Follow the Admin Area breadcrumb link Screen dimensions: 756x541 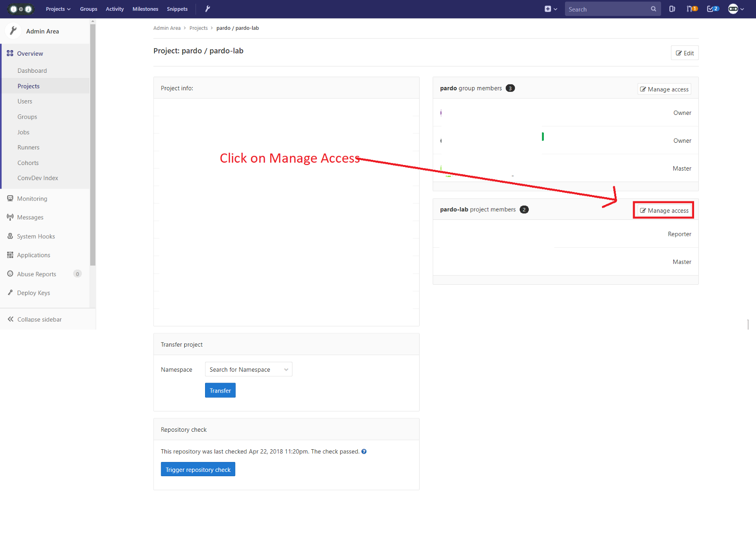(x=167, y=28)
